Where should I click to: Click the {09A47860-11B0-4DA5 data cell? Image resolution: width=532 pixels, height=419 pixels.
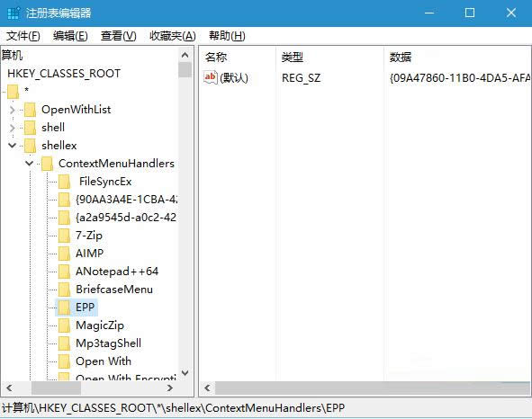[460, 78]
